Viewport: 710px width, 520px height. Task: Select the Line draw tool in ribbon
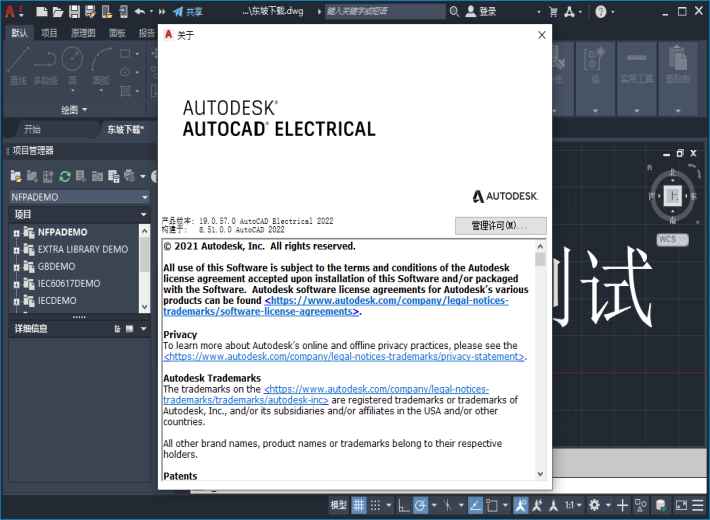click(19, 66)
